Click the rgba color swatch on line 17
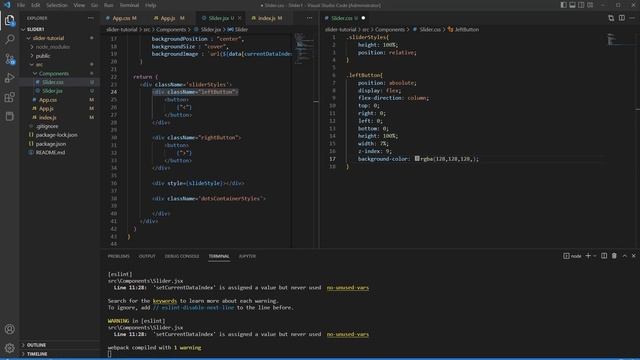 417,158
